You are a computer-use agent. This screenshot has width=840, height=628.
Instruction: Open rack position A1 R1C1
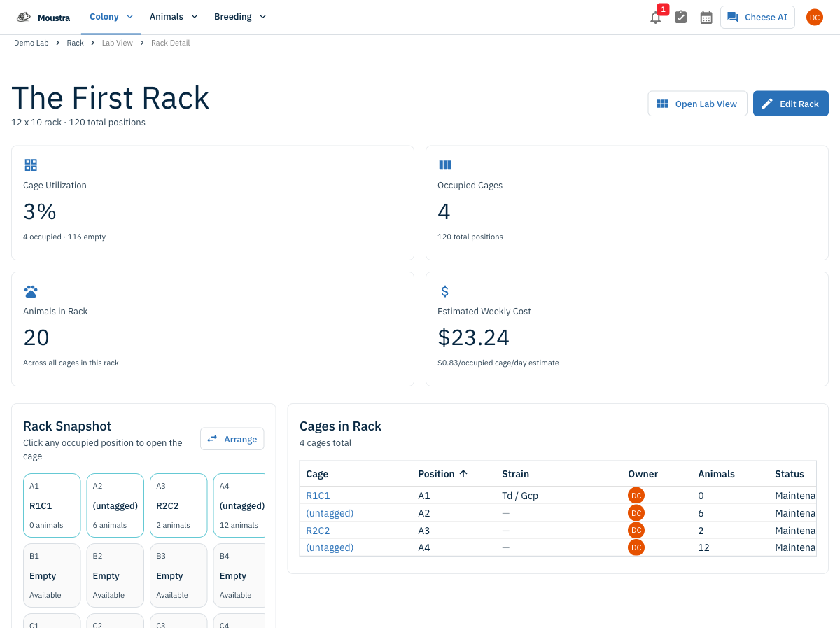coord(52,505)
